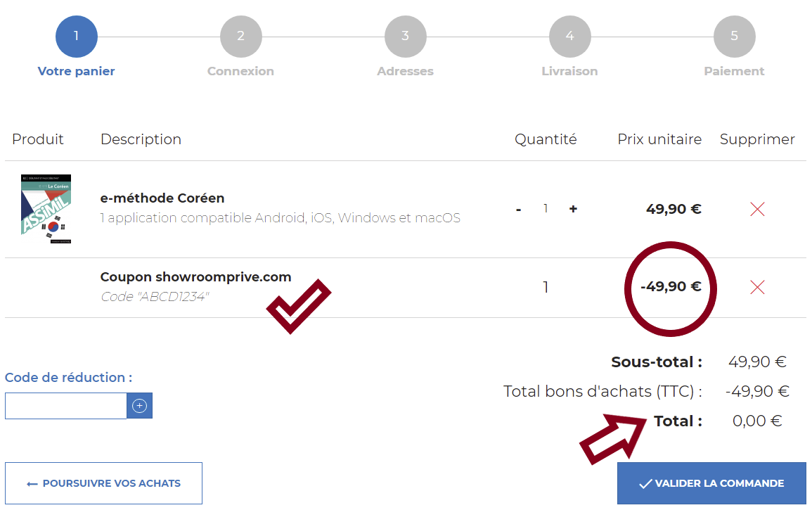
Task: Remove the showroomprive.com coupon with red X
Action: pyautogui.click(x=757, y=286)
